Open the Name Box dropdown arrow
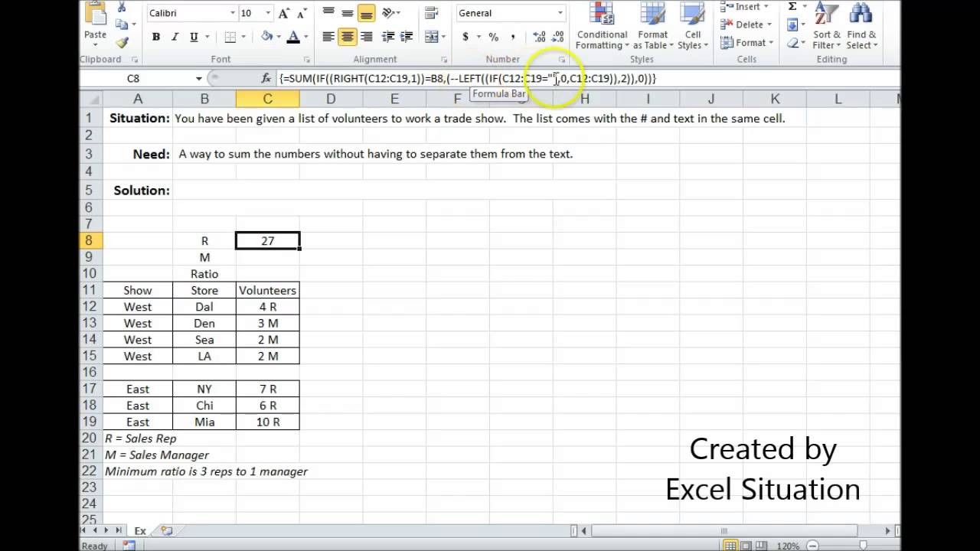980x551 pixels. (199, 78)
